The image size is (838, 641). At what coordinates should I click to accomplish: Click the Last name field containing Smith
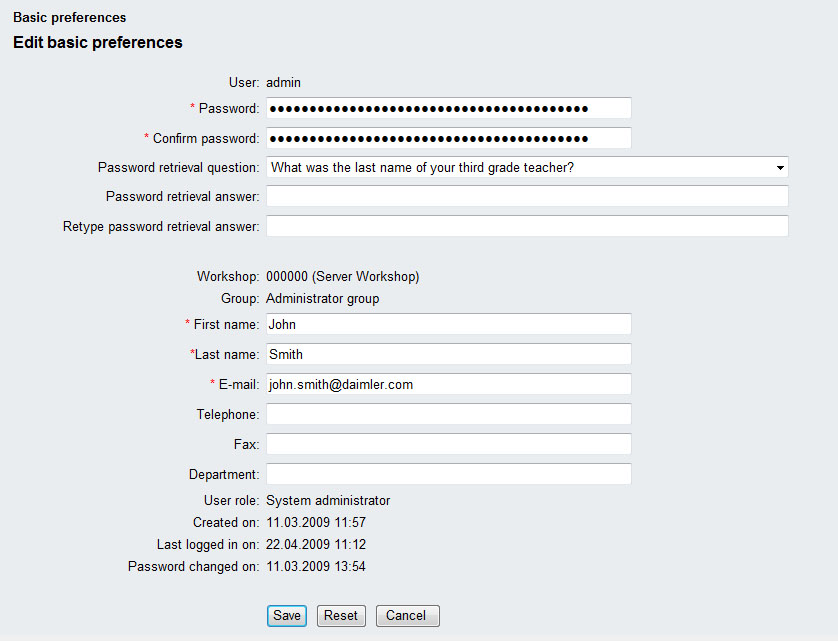click(448, 354)
